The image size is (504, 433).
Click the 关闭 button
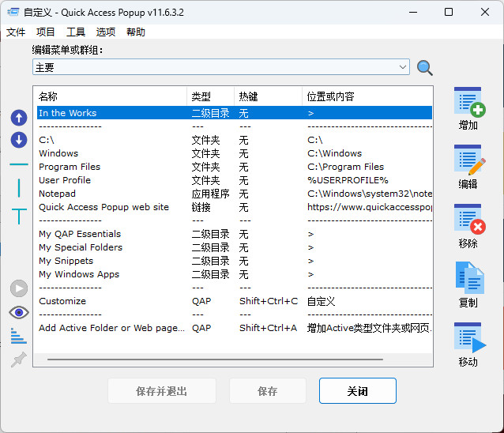click(x=357, y=391)
